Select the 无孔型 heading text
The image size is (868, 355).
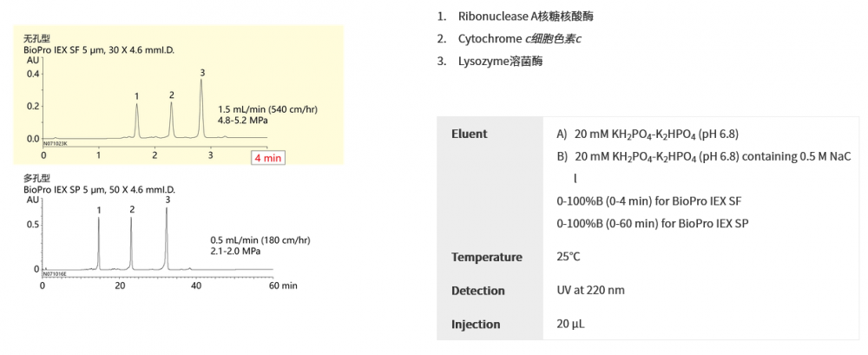[37, 39]
